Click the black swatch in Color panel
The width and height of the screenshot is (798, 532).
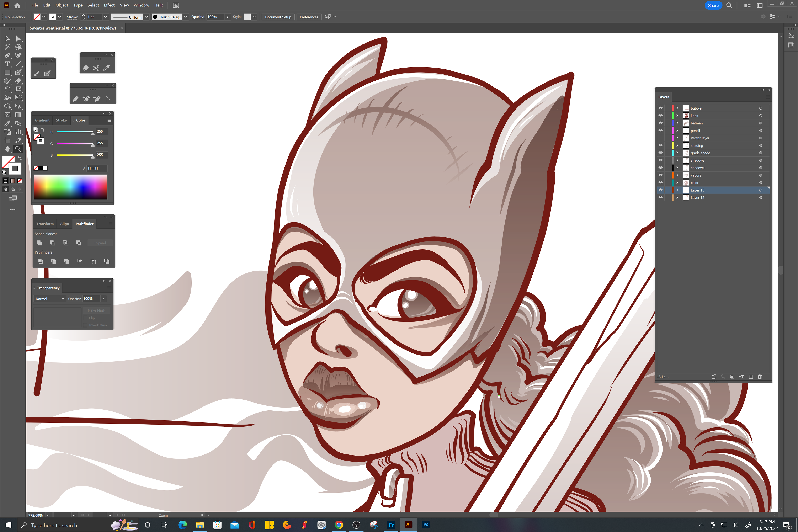[41, 168]
